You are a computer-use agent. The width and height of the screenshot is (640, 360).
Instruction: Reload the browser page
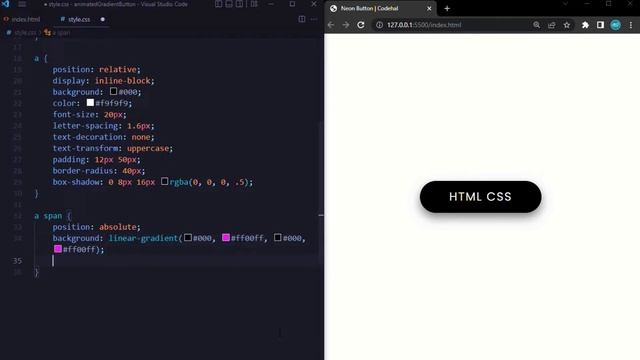[x=361, y=25]
